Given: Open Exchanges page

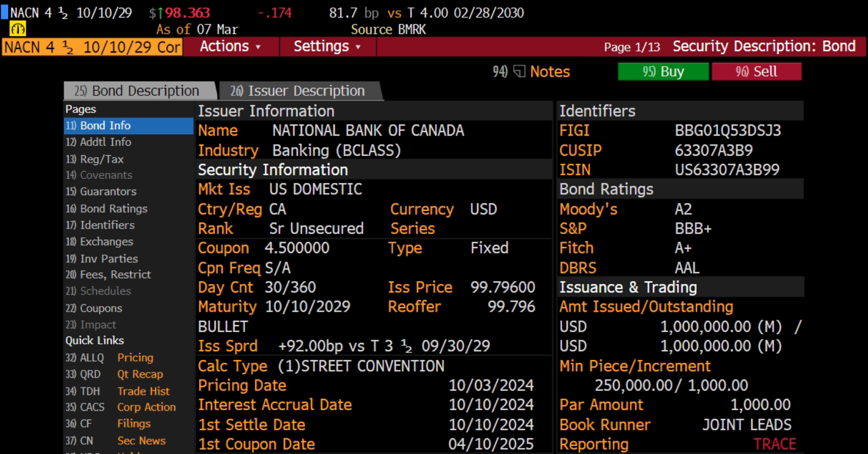Looking at the screenshot, I should point(100,242).
